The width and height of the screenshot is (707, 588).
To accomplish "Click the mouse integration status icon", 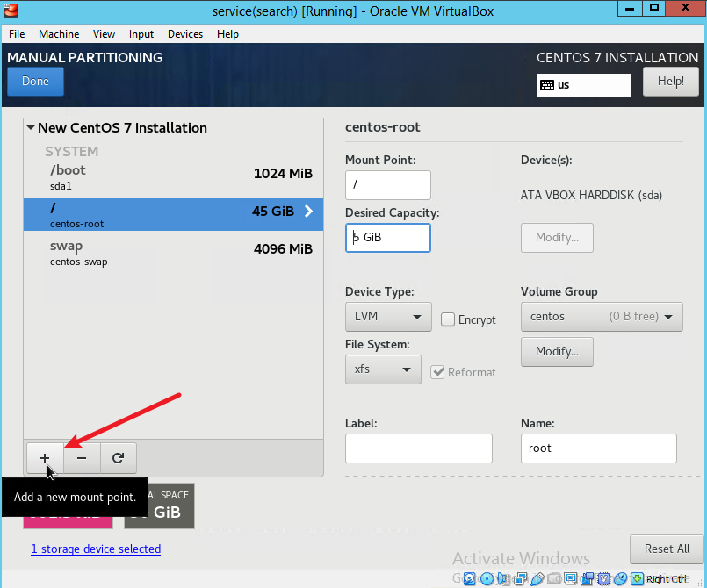I will point(620,578).
